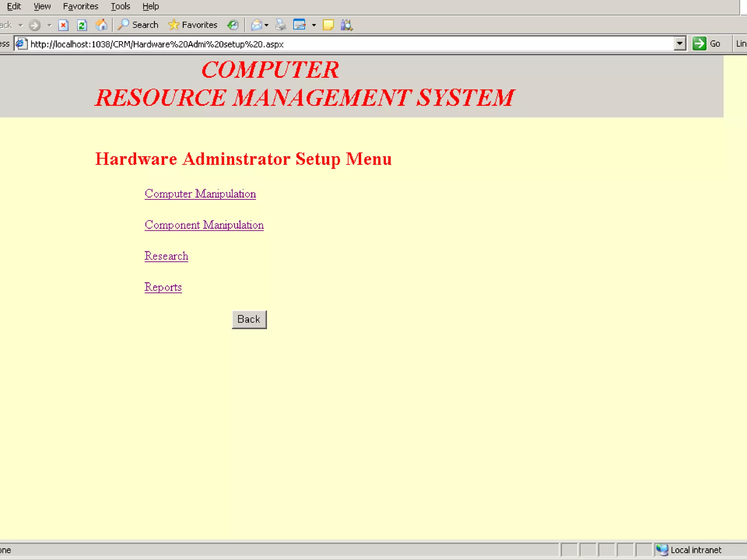Open the Tools menu
This screenshot has height=560, width=747.
coord(120,6)
